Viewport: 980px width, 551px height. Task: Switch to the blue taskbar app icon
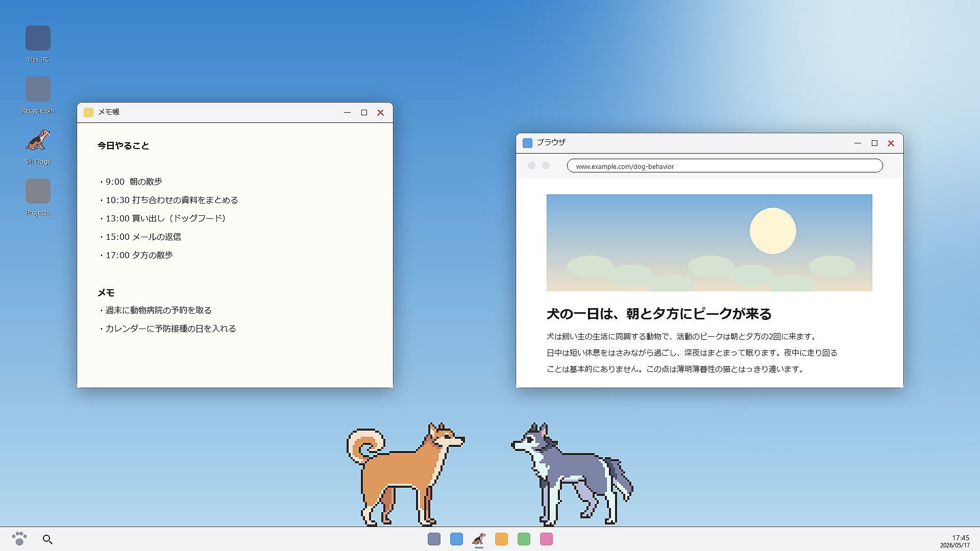point(456,539)
